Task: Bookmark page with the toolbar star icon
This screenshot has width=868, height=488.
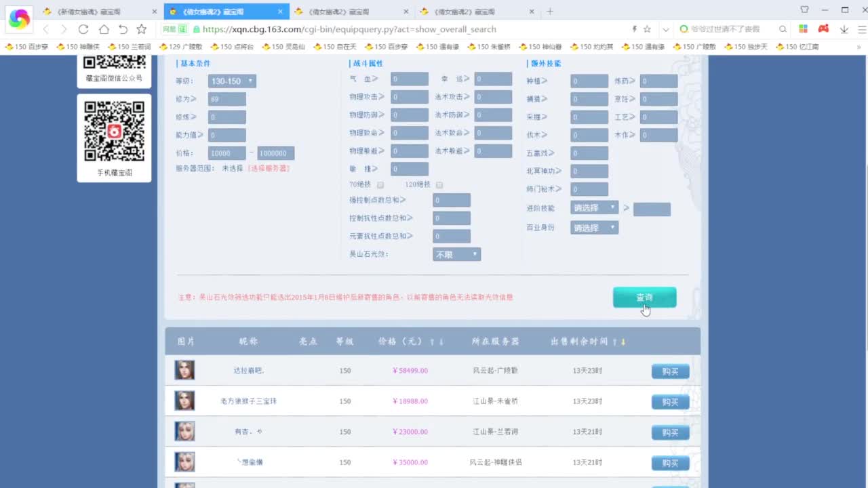Action: coord(142,29)
